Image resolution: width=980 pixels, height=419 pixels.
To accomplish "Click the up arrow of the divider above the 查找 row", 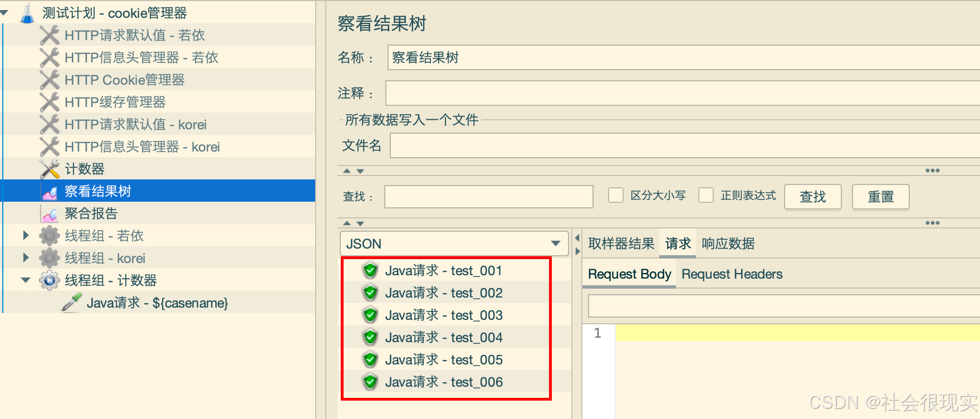I will (347, 171).
